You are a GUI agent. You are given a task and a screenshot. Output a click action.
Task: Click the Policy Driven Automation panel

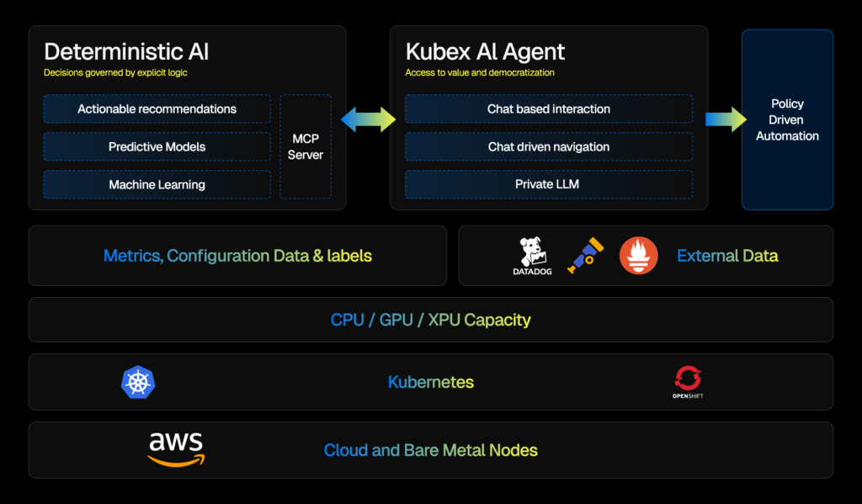(x=787, y=119)
